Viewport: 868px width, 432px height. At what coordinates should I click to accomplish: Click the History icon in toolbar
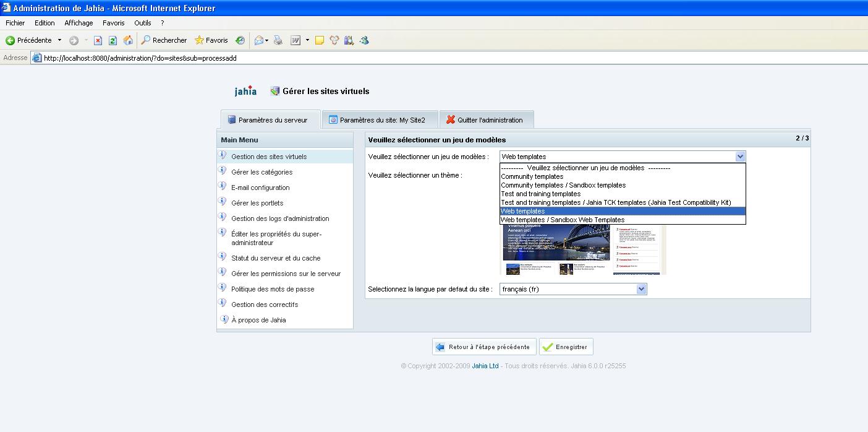pyautogui.click(x=240, y=40)
